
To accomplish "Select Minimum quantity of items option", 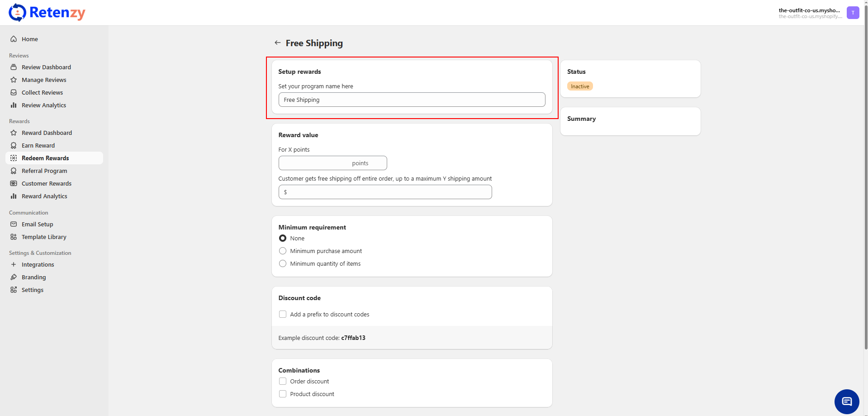I will [x=283, y=263].
